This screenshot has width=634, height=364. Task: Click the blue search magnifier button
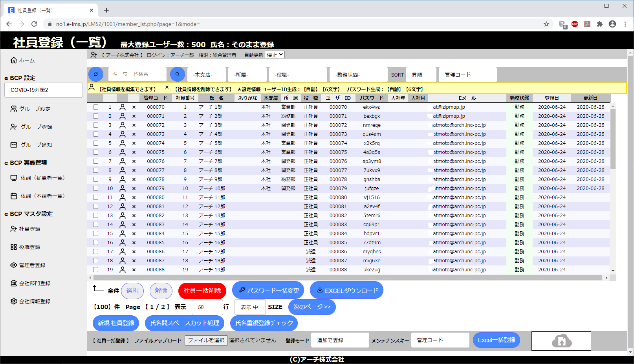[x=178, y=74]
